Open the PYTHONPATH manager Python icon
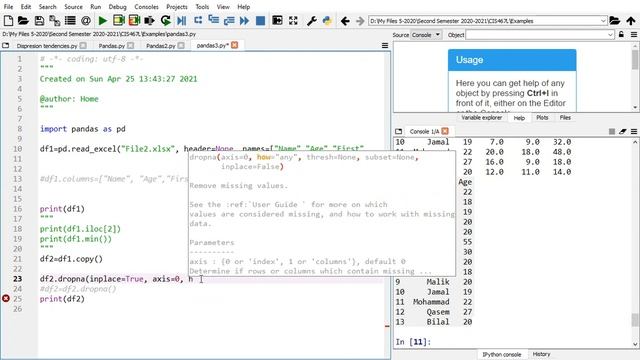Screen dimensions: 640x360 pos(327,20)
